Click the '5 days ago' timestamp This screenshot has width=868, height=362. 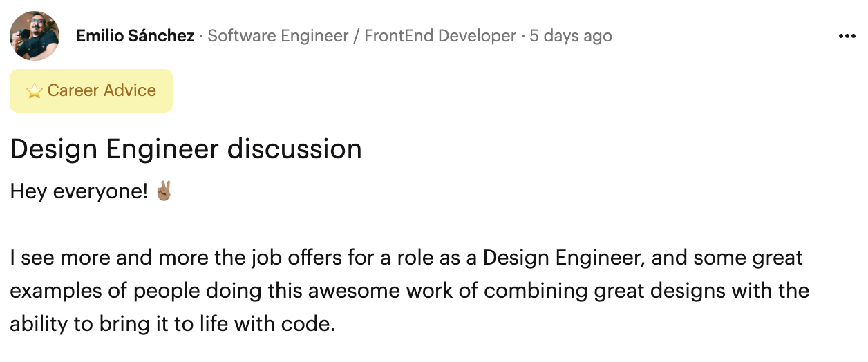pos(571,36)
